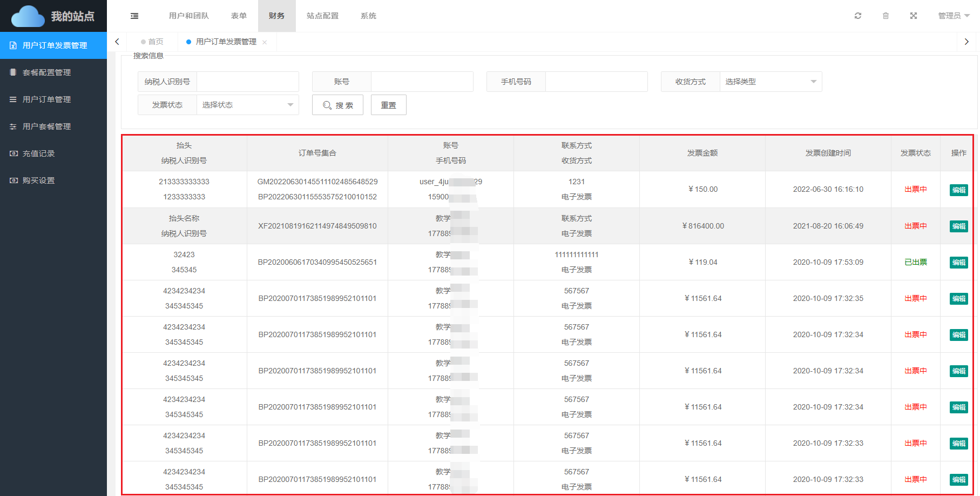Image resolution: width=980 pixels, height=496 pixels.
Task: Collapse the sidebar with the menu fold icon
Action: (134, 16)
